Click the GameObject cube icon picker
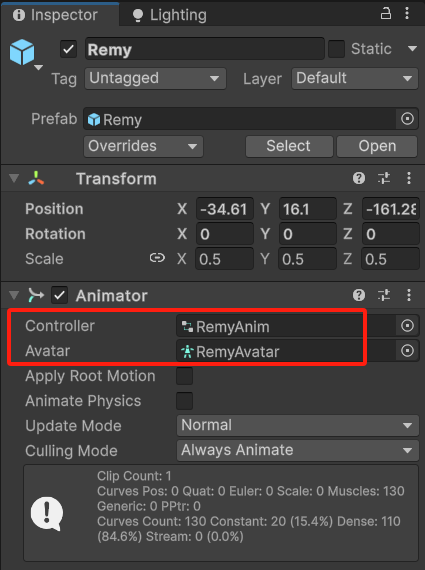 pyautogui.click(x=23, y=52)
